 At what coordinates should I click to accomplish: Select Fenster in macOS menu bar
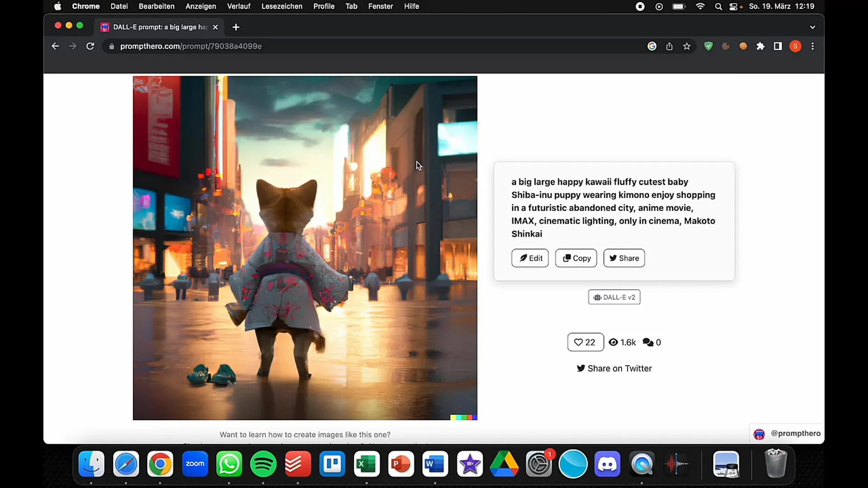click(380, 7)
